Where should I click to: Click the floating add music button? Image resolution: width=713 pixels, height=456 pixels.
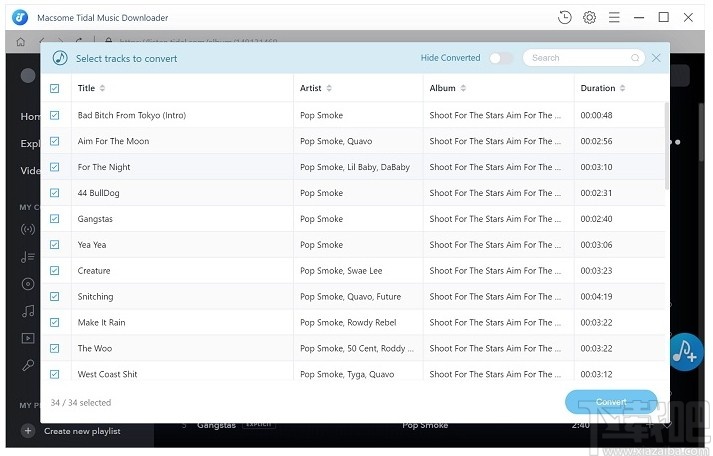click(685, 352)
